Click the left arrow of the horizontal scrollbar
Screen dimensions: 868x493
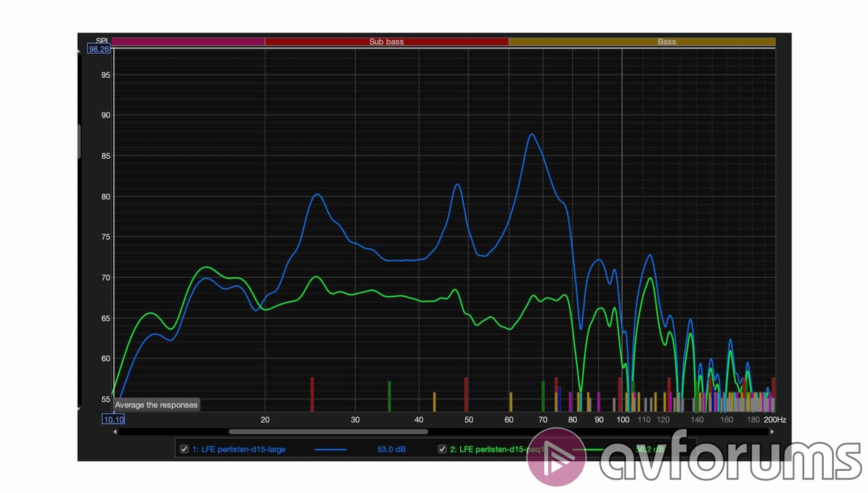pyautogui.click(x=115, y=432)
